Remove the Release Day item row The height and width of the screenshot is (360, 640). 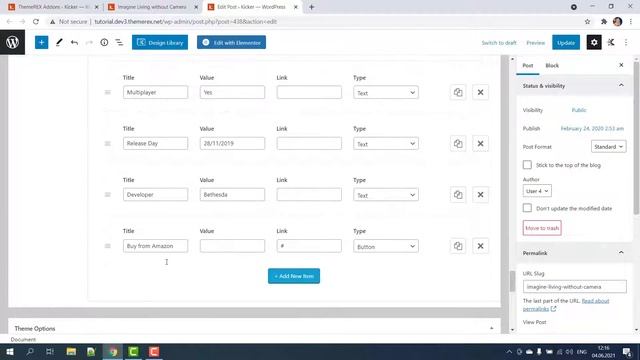tap(480, 144)
